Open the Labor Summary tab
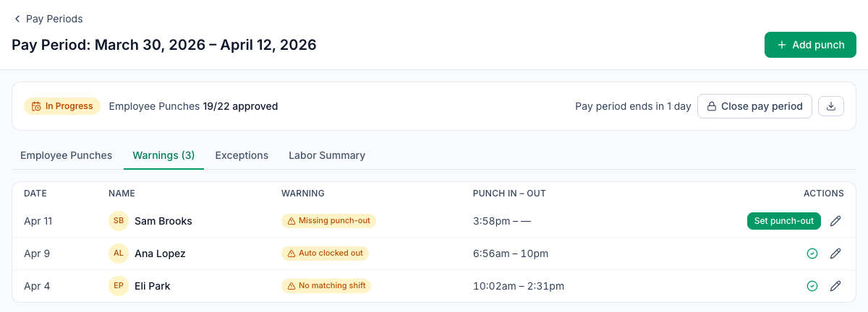 click(x=327, y=155)
